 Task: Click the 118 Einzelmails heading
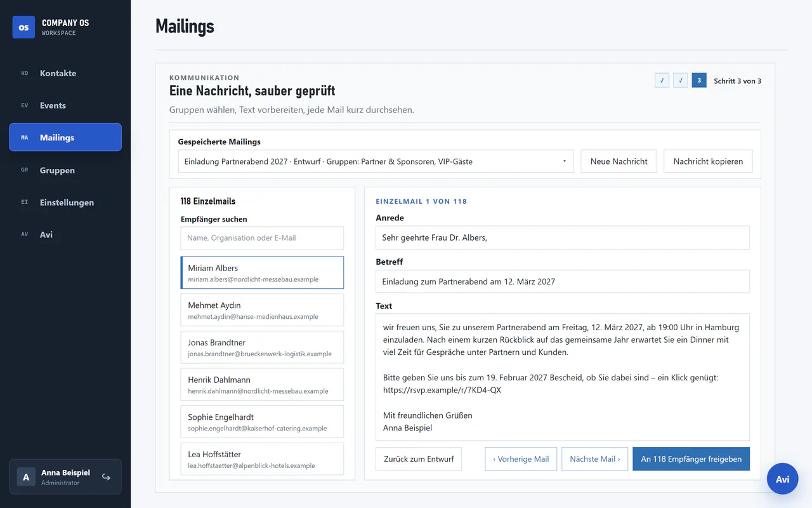[208, 201]
